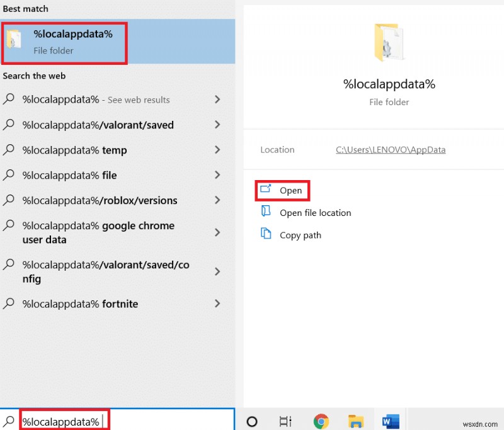This screenshot has height=430, width=504.
Task: Click the Cortana circle icon on the taskbar
Action: (x=252, y=421)
